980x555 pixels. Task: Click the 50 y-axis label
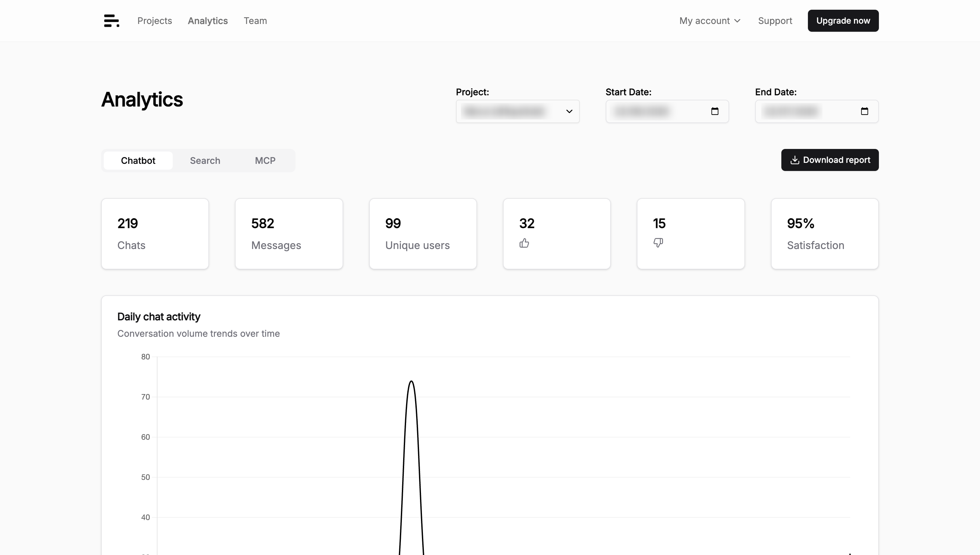145,477
